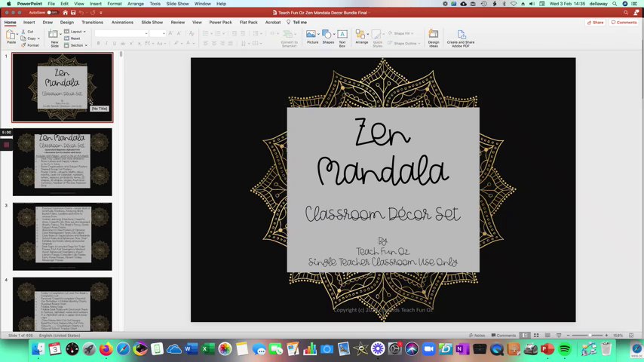Save the presentation with the disk icon
Viewport: 644px width, 362px height.
[73, 13]
